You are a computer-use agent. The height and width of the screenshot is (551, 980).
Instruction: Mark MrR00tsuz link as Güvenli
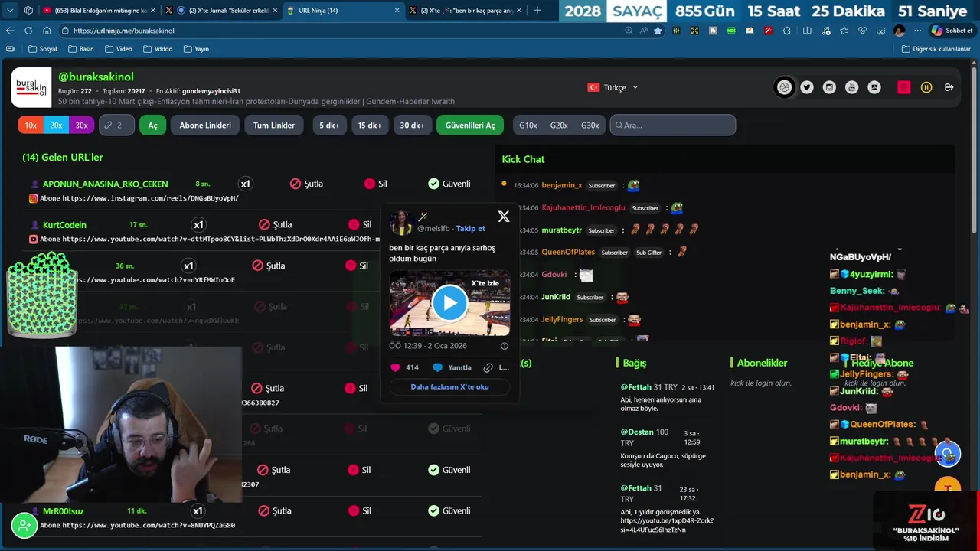tap(449, 510)
